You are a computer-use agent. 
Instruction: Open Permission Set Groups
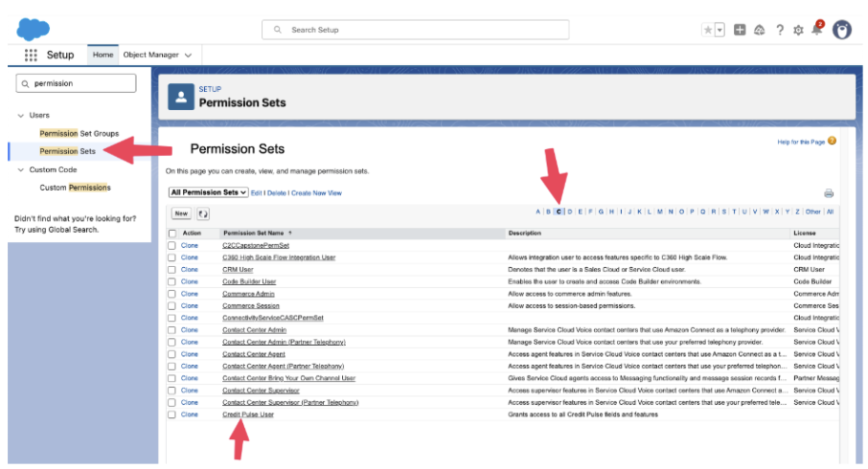point(80,133)
